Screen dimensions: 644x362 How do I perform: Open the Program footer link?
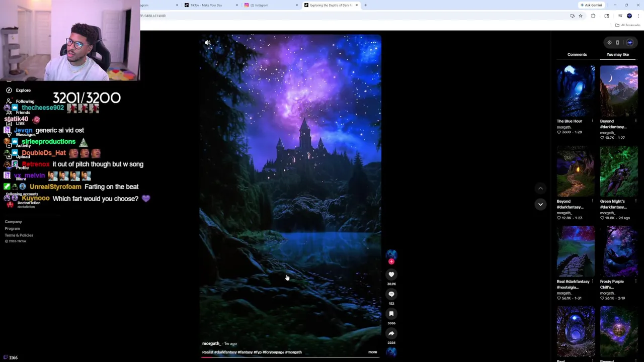(x=13, y=228)
